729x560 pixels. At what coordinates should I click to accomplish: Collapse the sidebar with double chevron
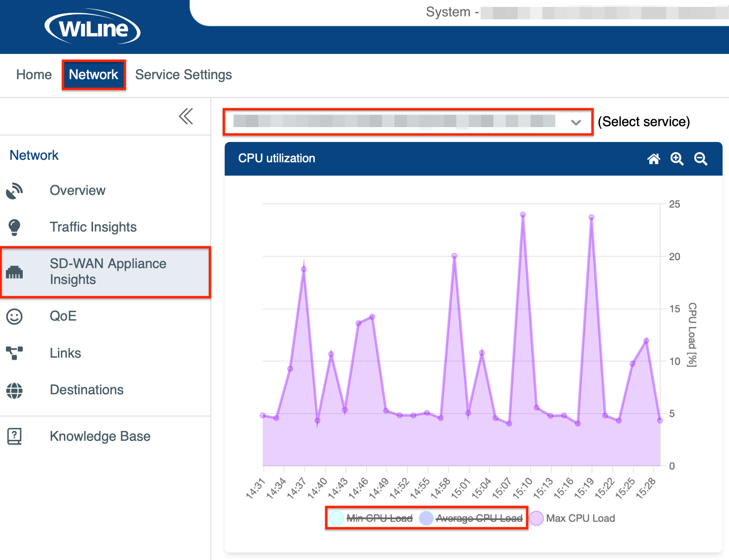[186, 116]
